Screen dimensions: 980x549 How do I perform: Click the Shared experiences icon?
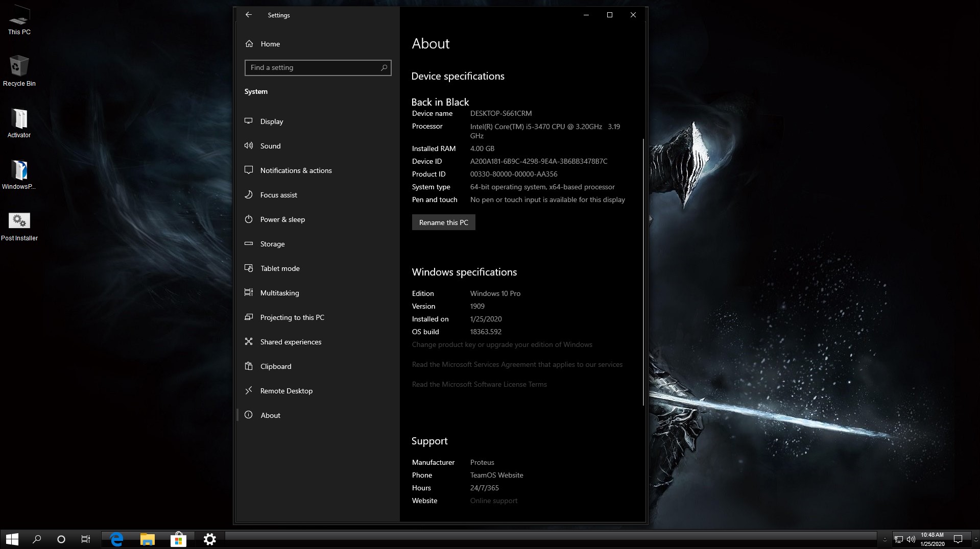pos(249,341)
